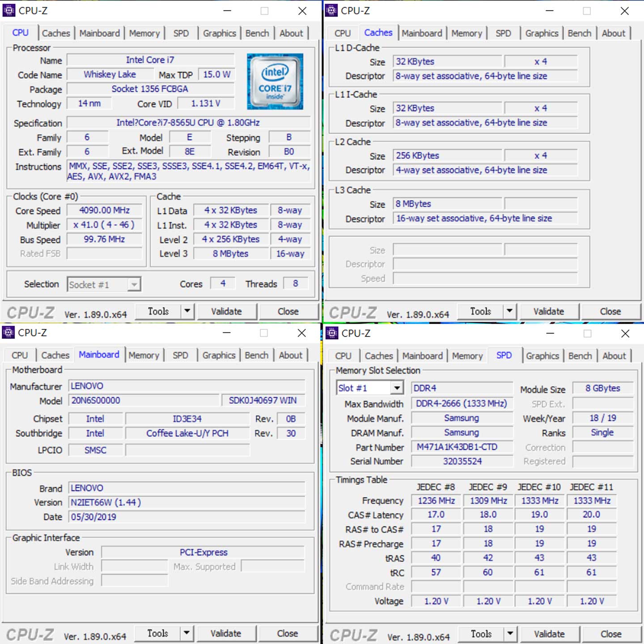The image size is (644, 644).
Task: Click CPU-Z title icon in the Mainboard window
Action: tap(8, 333)
